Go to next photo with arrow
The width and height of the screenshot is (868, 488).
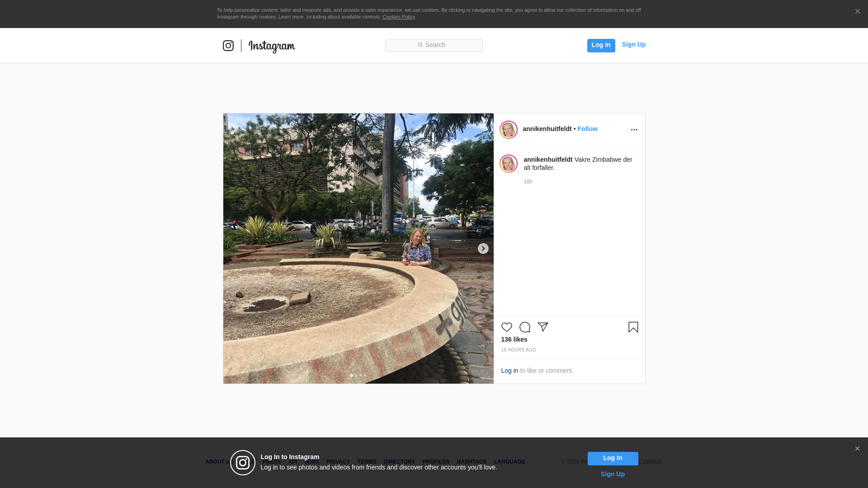point(483,249)
